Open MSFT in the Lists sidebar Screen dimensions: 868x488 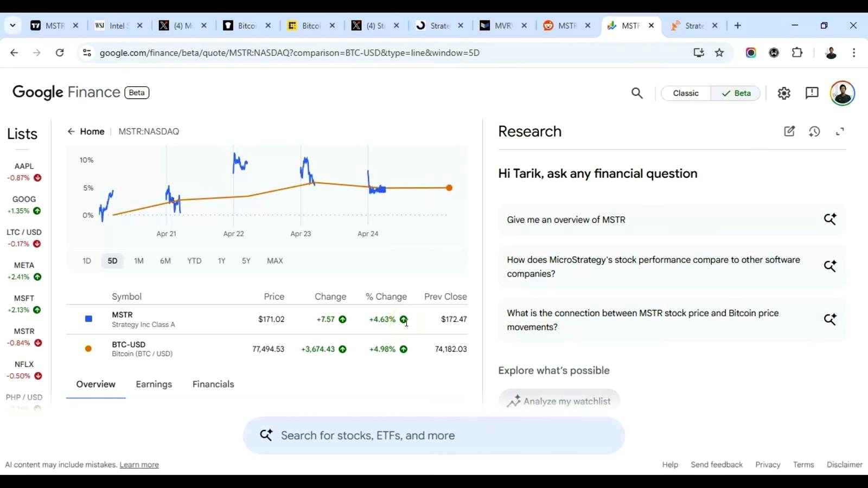[x=24, y=304]
